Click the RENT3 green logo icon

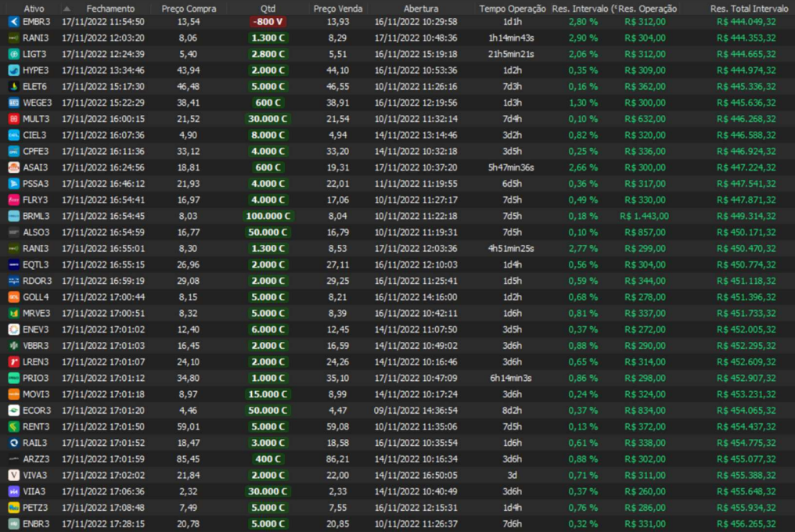coord(13,426)
